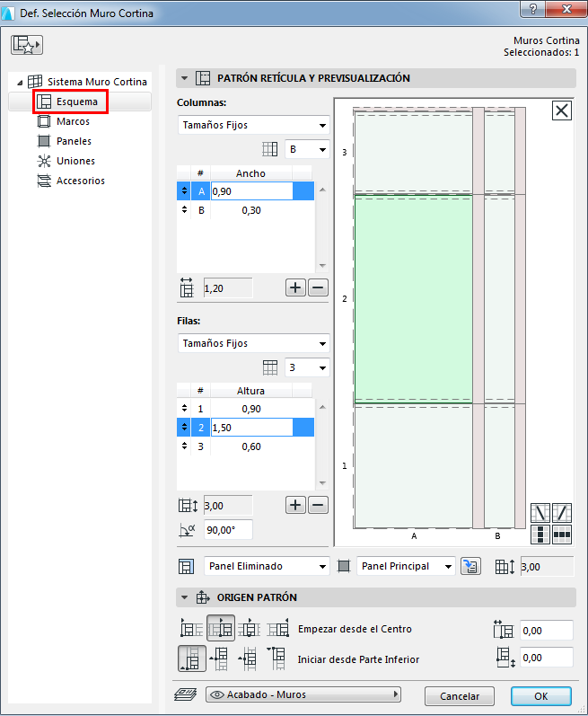Click the horizontal frame cell pattern icon in preview

pos(562,535)
